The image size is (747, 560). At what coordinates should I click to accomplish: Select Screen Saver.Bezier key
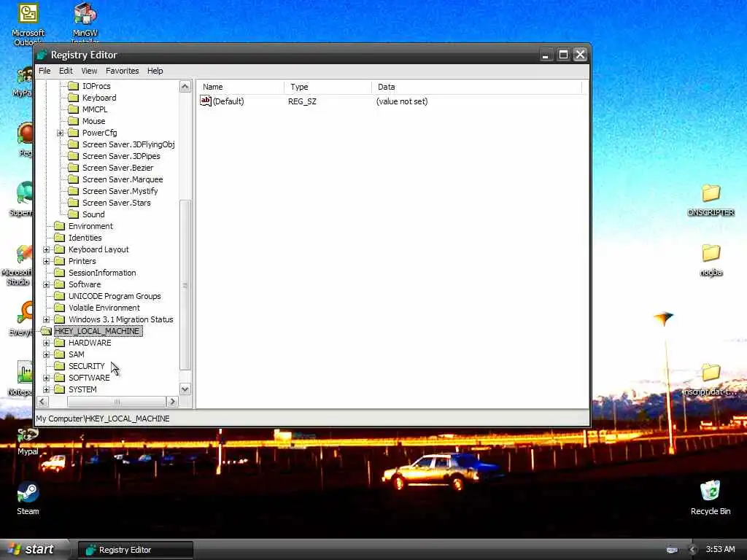[117, 168]
